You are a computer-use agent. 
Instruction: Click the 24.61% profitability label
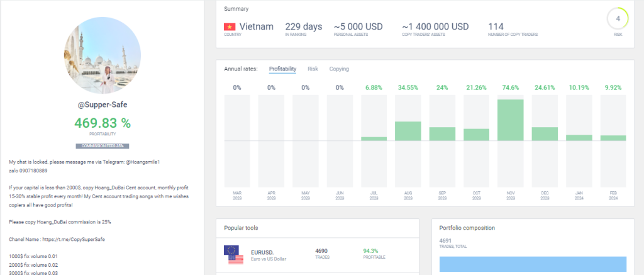point(545,87)
